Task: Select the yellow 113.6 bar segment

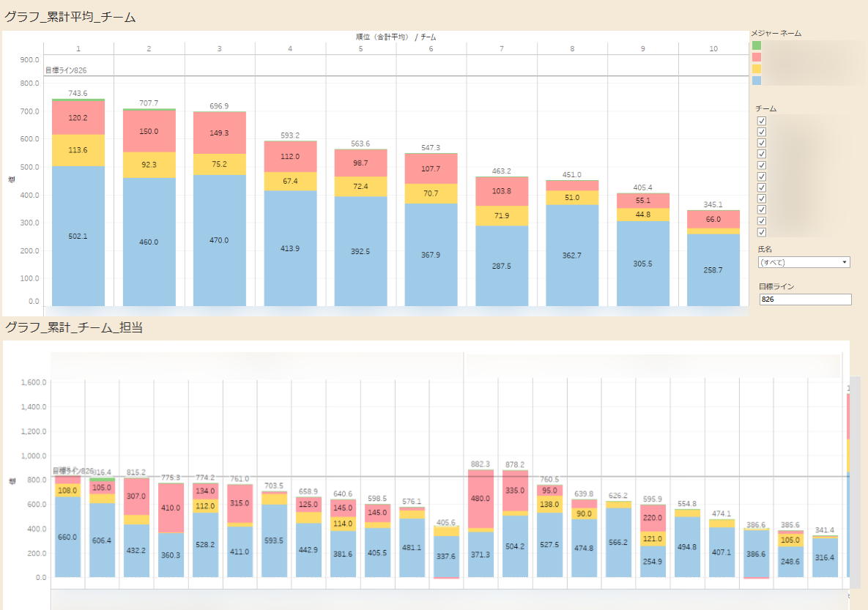Action: click(x=78, y=151)
